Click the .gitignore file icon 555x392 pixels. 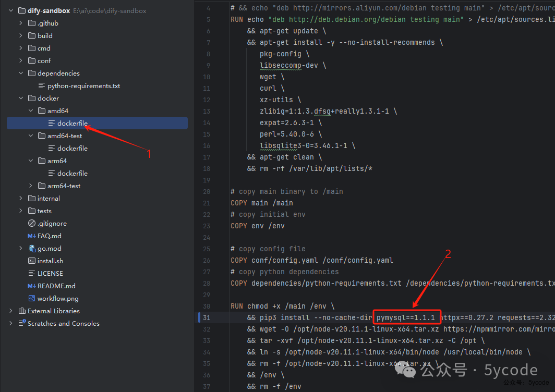tap(32, 224)
